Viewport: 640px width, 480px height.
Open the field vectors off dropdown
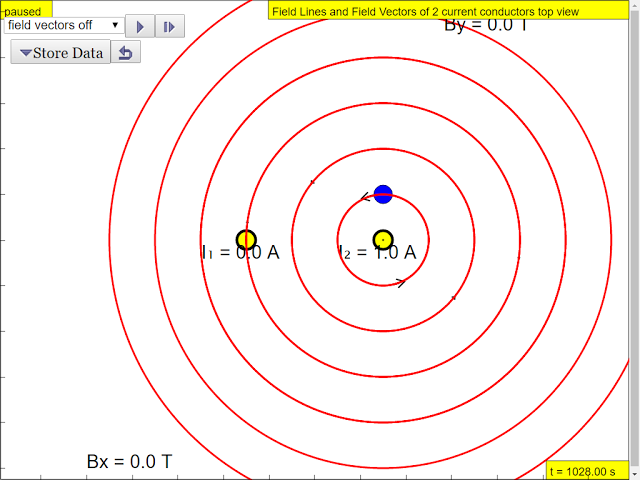point(64,25)
